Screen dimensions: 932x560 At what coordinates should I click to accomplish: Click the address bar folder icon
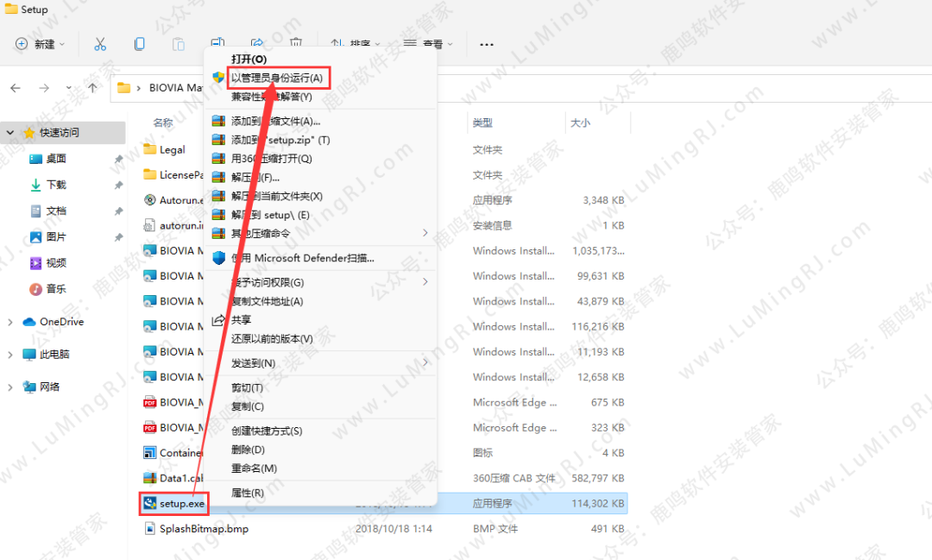tap(123, 88)
